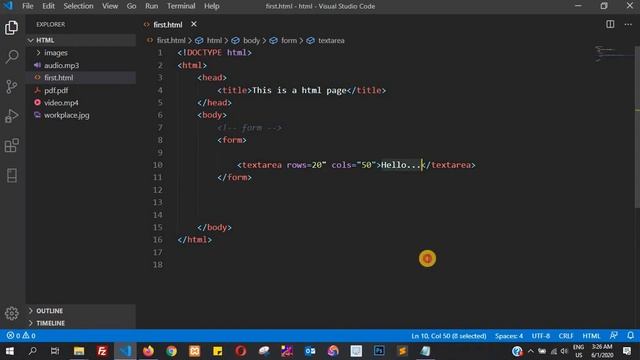This screenshot has height=360, width=640.
Task: Click the closing body tag on line 15
Action: [x=214, y=227]
